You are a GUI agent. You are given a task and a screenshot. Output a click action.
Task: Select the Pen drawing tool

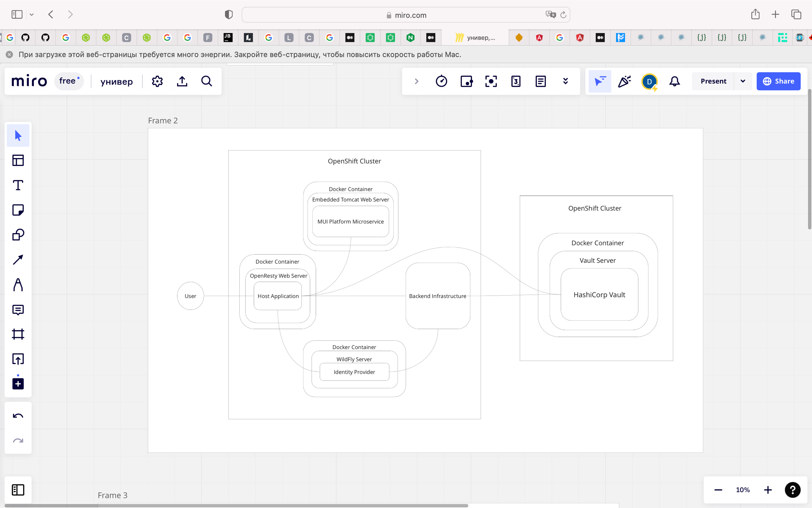pyautogui.click(x=18, y=285)
